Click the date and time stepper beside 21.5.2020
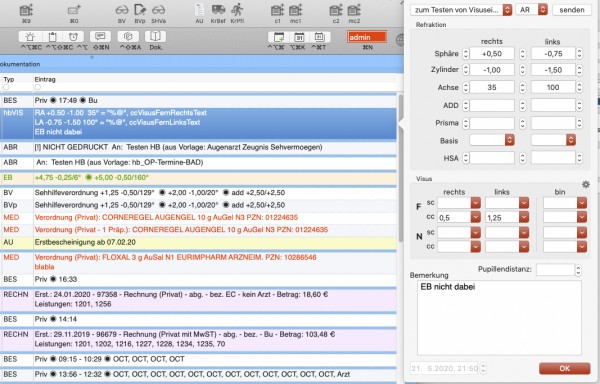This screenshot has width=600, height=384. tap(483, 368)
